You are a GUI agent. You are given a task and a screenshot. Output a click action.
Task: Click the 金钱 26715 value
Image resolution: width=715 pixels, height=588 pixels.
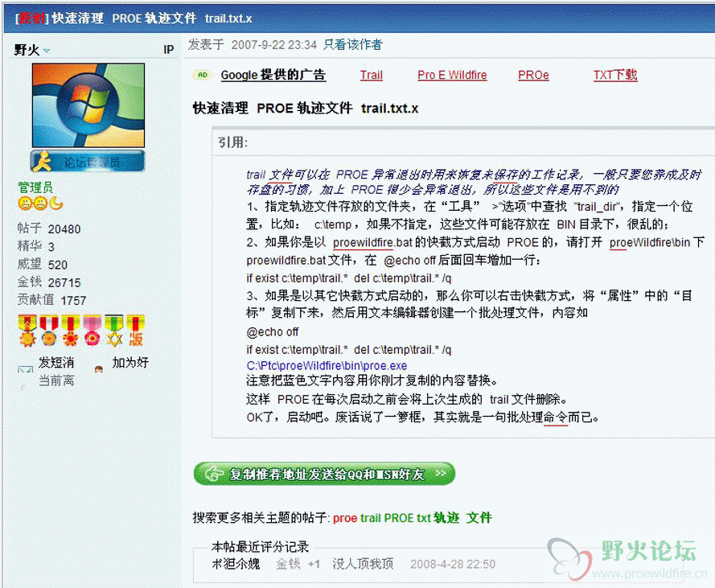[x=49, y=282]
